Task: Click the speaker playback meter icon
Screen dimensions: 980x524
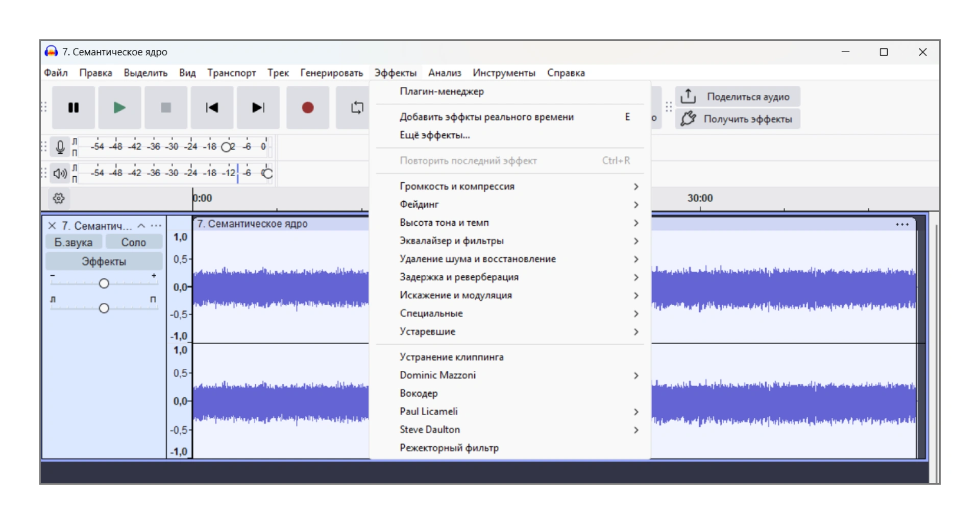Action: tap(60, 174)
